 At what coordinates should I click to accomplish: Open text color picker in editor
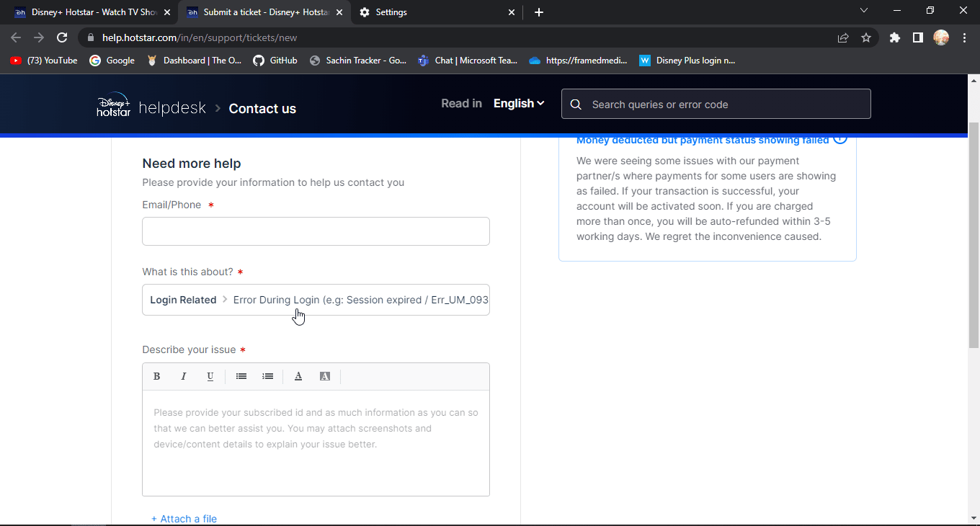click(298, 376)
